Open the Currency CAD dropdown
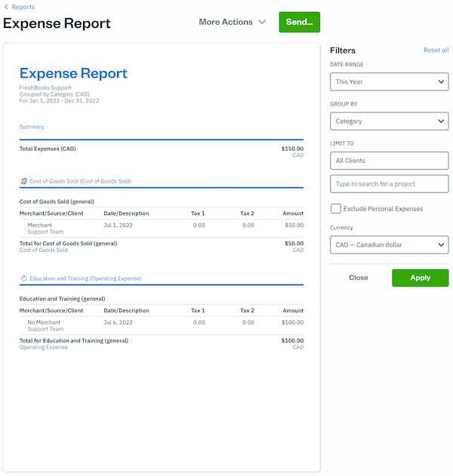The image size is (453, 476). 389,244
